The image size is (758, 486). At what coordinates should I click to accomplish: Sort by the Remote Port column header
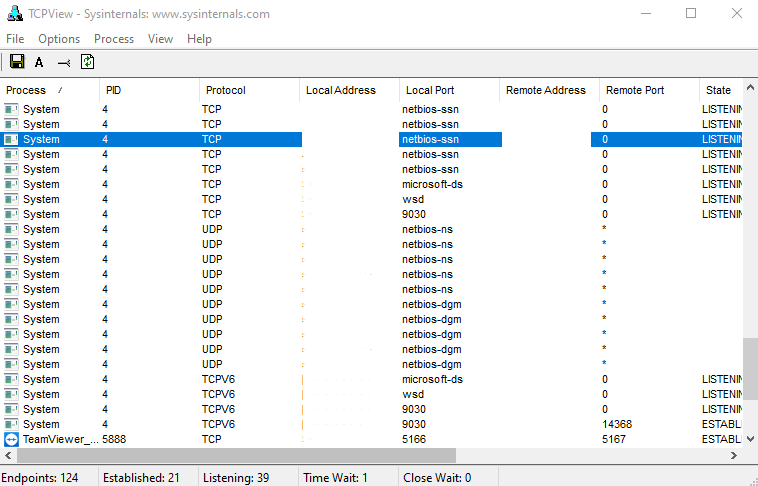pyautogui.click(x=650, y=90)
